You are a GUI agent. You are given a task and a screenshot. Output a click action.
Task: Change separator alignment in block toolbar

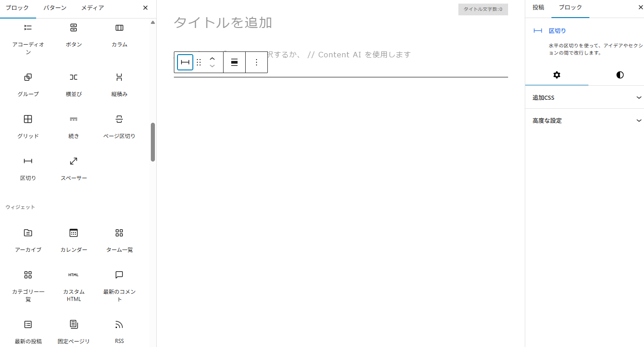coord(234,62)
